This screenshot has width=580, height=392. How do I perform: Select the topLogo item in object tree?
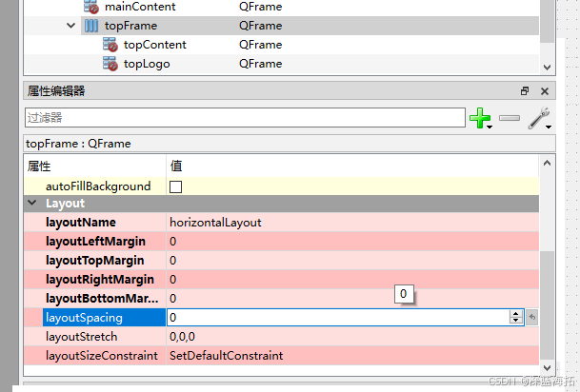tap(147, 64)
